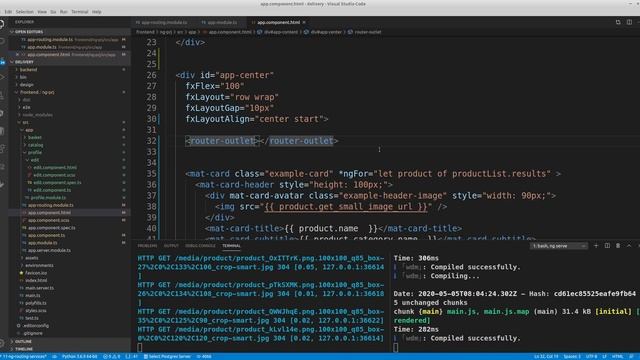
Task: Expand the catalog folder
Action: tap(35, 145)
